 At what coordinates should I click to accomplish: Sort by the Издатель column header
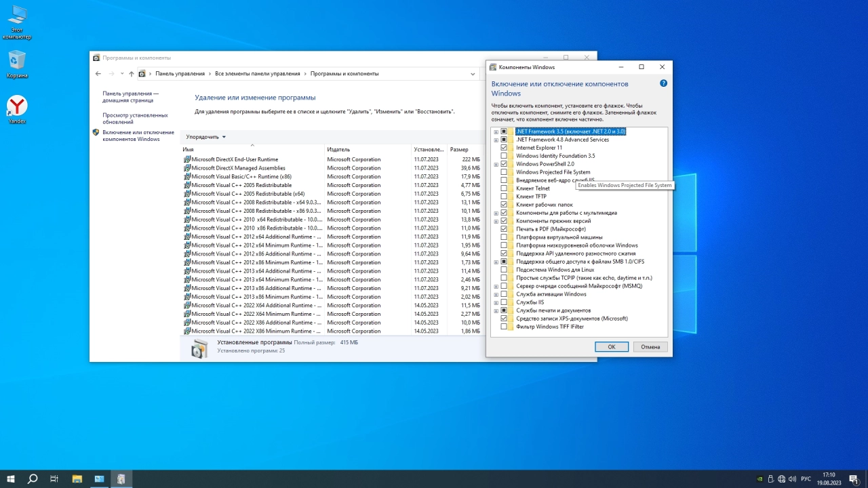click(x=368, y=149)
